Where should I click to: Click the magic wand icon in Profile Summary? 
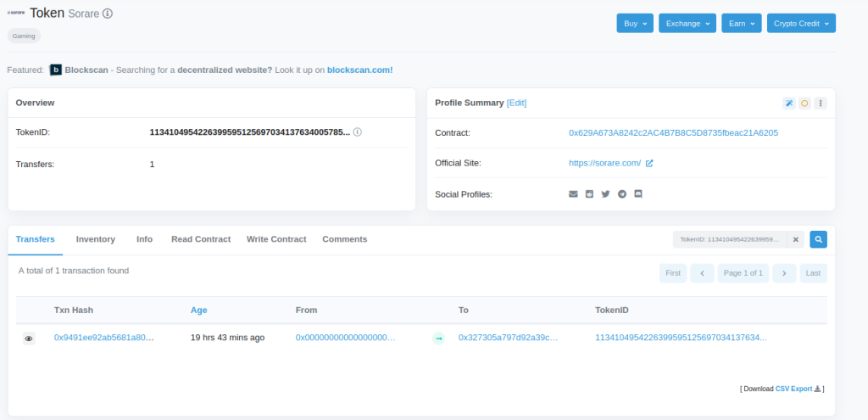(788, 104)
